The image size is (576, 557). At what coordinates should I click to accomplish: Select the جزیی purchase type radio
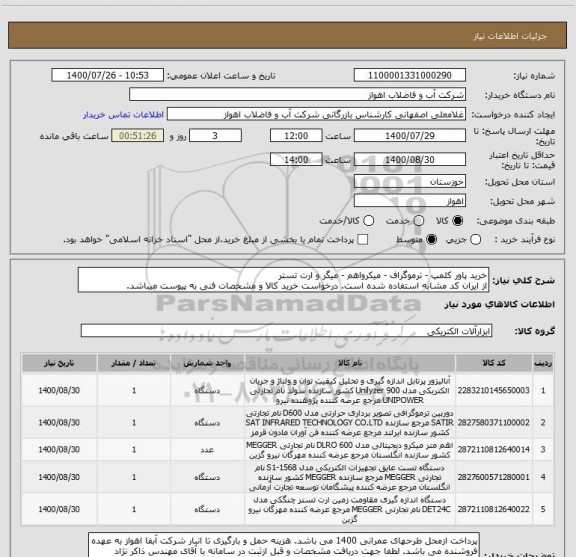point(475,240)
